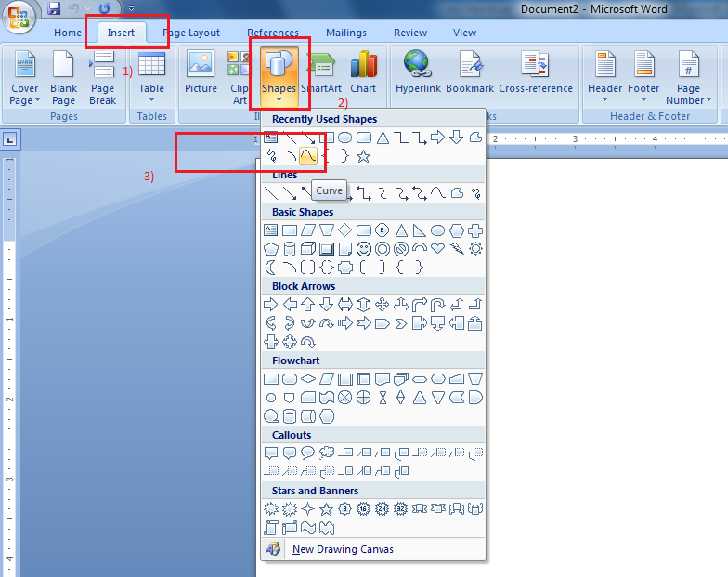Switch to the View tab
Image resolution: width=728 pixels, height=577 pixels.
pos(464,33)
